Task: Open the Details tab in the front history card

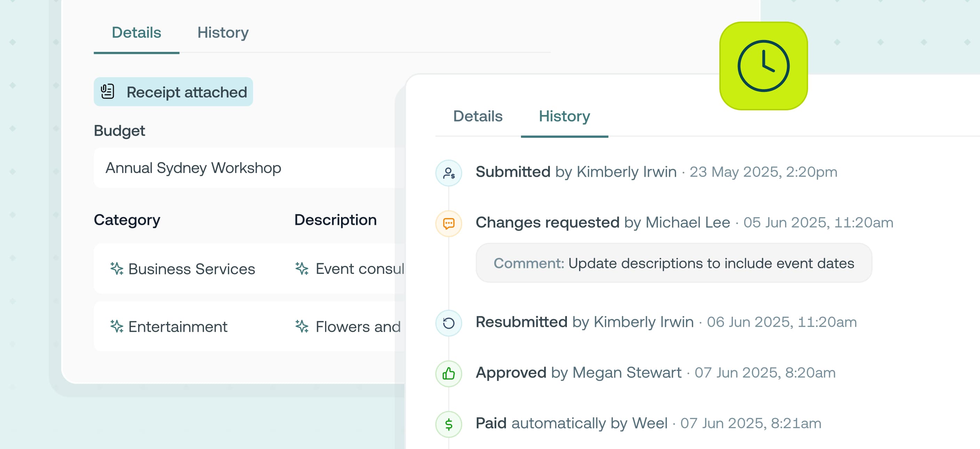Action: [x=478, y=117]
